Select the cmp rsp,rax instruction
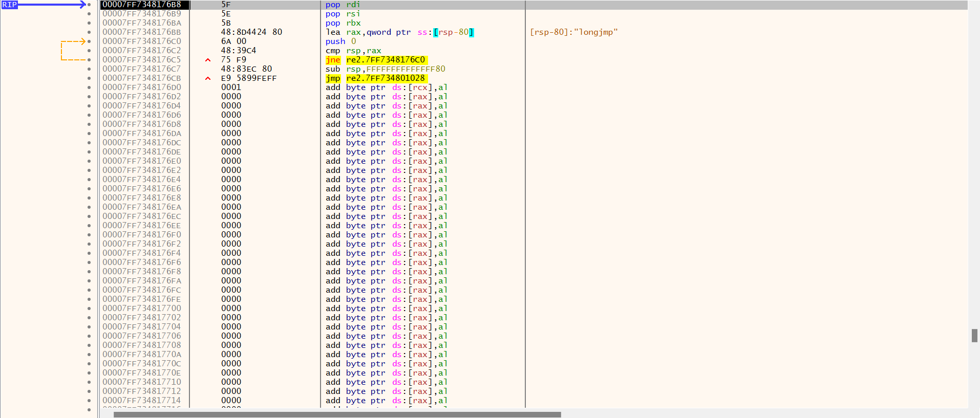The width and height of the screenshot is (980, 418). click(353, 51)
